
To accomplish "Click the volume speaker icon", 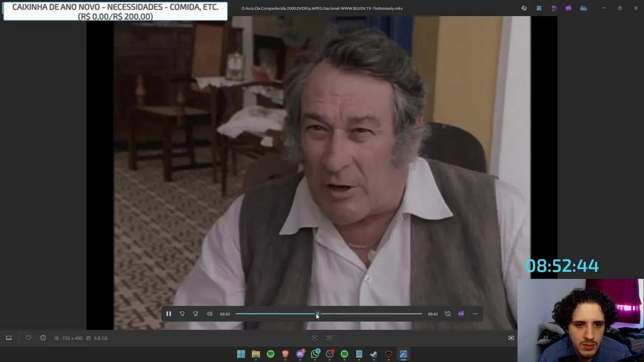I will click(x=209, y=314).
